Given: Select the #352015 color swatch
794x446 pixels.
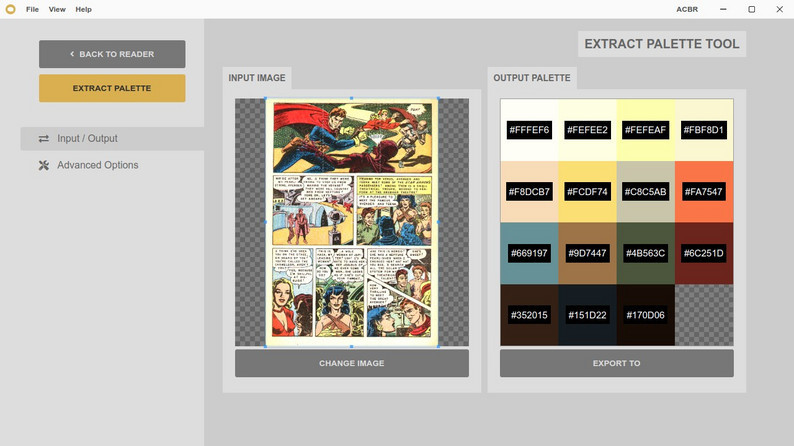Looking at the screenshot, I should click(x=529, y=315).
